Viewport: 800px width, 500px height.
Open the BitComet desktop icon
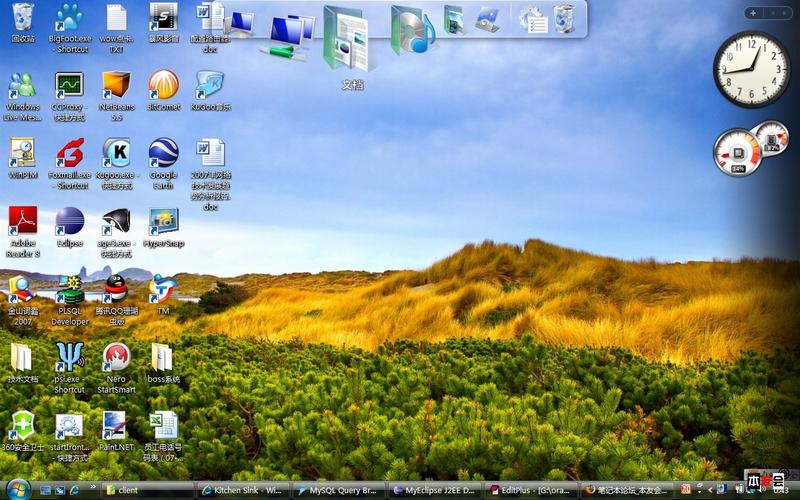163,86
